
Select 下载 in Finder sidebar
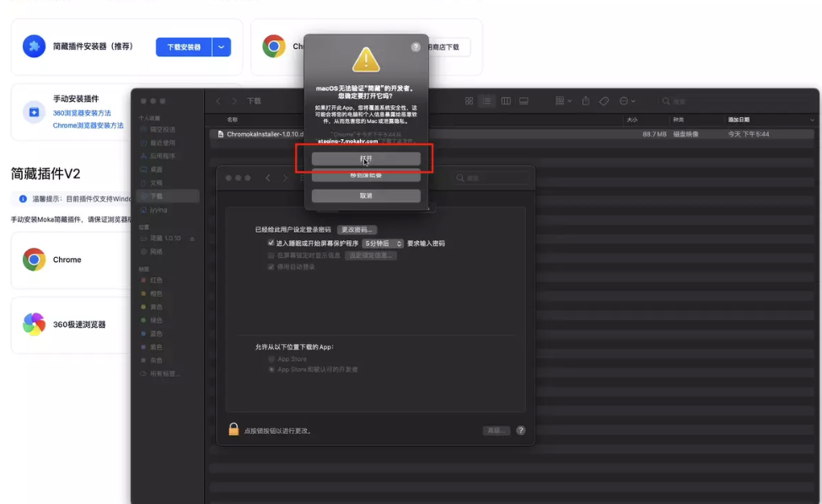click(x=168, y=196)
